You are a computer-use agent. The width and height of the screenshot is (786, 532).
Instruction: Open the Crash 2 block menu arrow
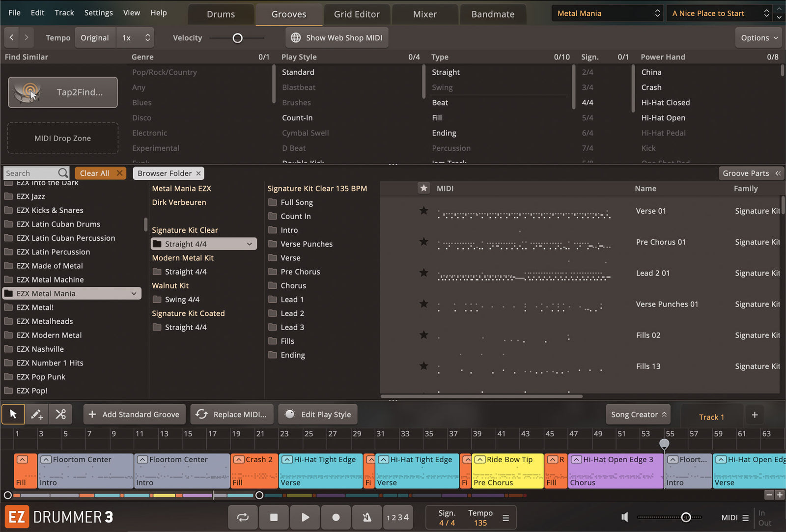pyautogui.click(x=239, y=460)
